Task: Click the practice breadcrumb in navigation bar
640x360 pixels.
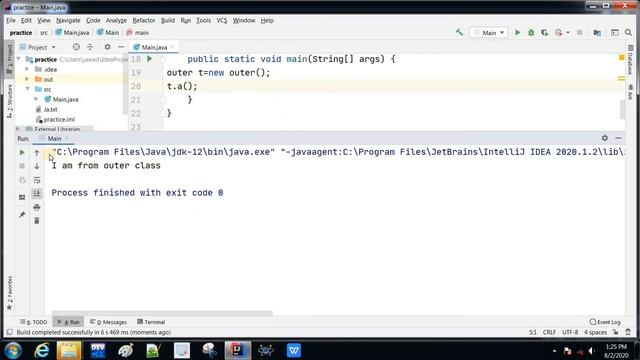Action: click(21, 33)
